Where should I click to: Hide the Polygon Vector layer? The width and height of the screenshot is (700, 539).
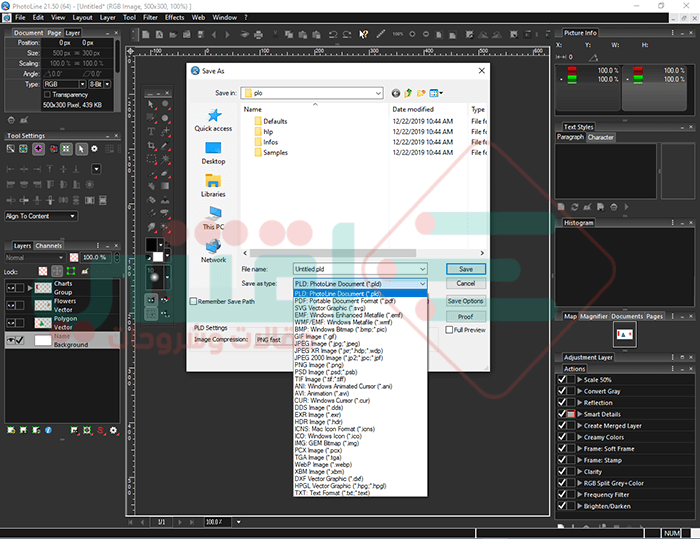[11, 323]
